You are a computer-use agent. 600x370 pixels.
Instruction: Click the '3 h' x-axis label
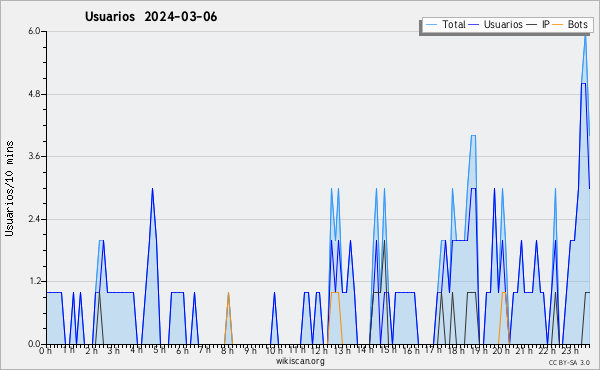coord(113,351)
